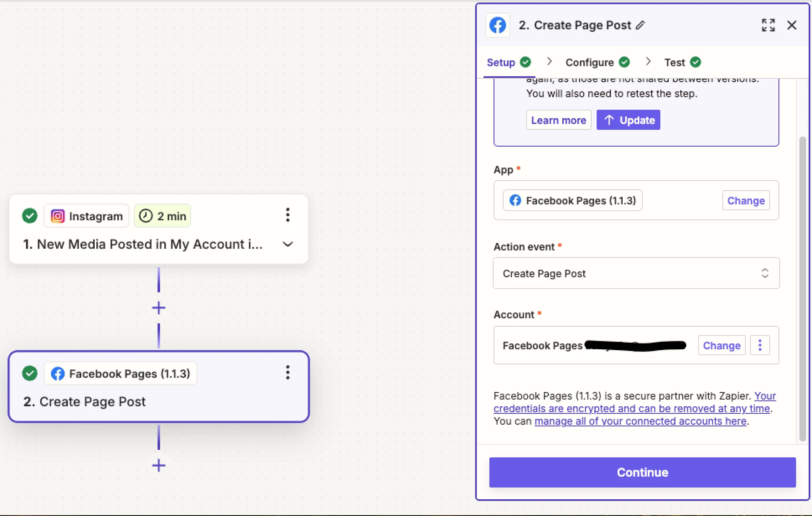The image size is (812, 516).
Task: Switch to the Configure tab
Action: [590, 62]
